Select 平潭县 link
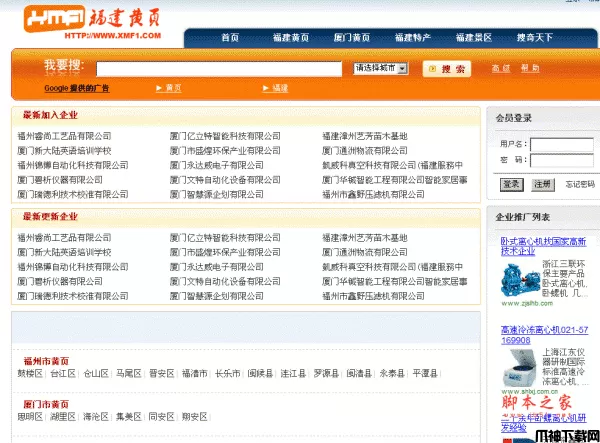600x443 pixels. [425, 373]
